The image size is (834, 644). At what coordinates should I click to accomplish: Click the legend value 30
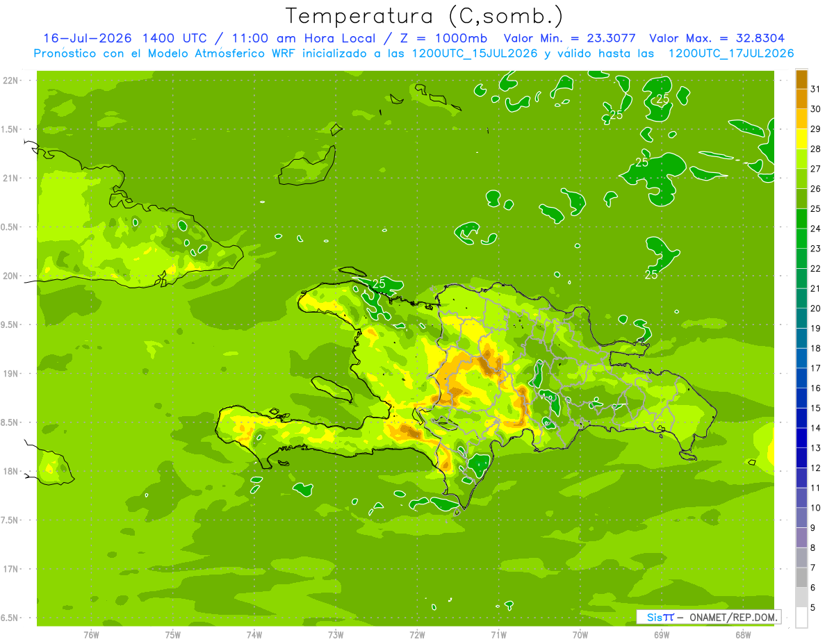816,109
